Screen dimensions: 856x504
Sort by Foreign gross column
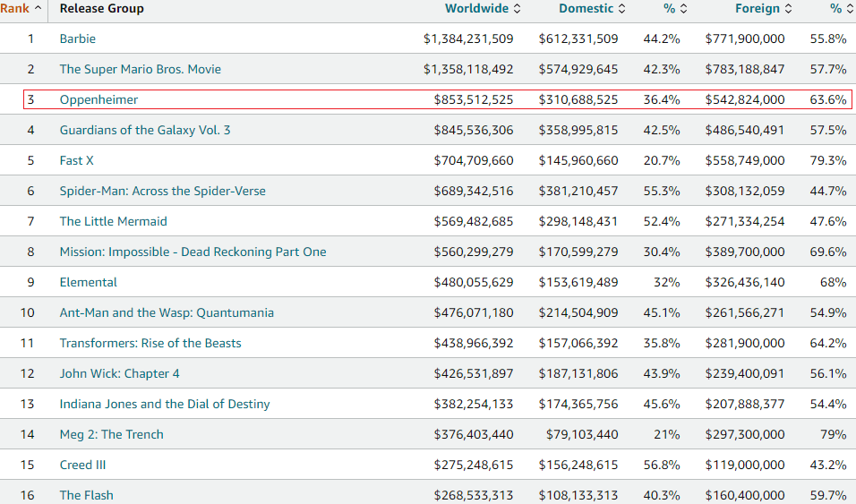[x=763, y=9]
